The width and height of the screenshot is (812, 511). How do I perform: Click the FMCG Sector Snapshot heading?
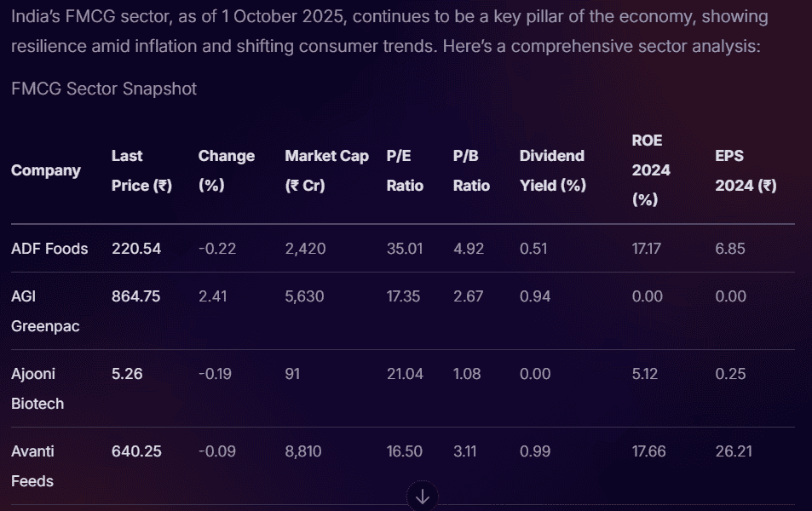coord(104,89)
